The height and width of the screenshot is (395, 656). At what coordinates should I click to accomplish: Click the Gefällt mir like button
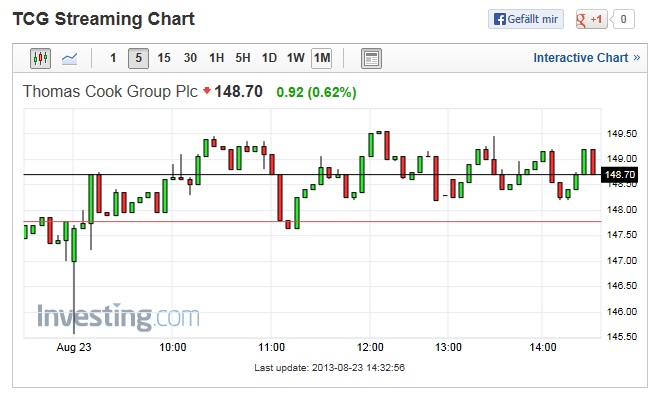coord(526,19)
